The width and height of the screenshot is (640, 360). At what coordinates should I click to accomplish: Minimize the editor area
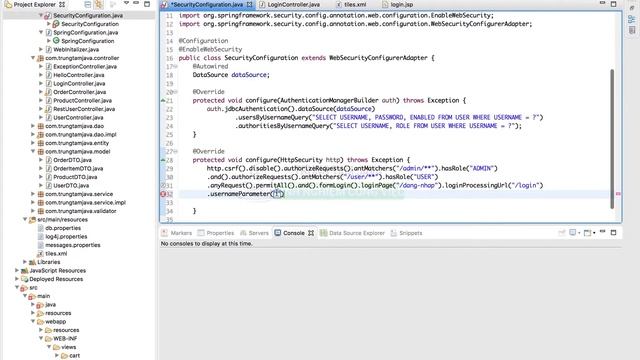(x=602, y=4)
